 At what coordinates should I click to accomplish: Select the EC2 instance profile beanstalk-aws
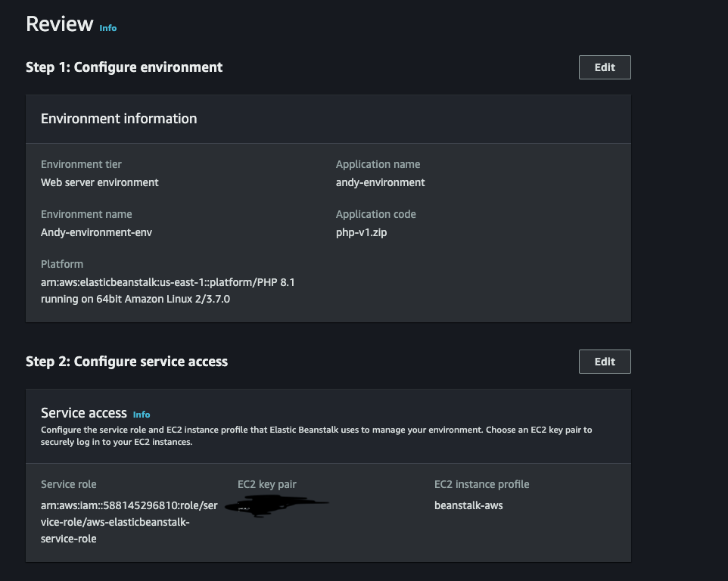(469, 505)
